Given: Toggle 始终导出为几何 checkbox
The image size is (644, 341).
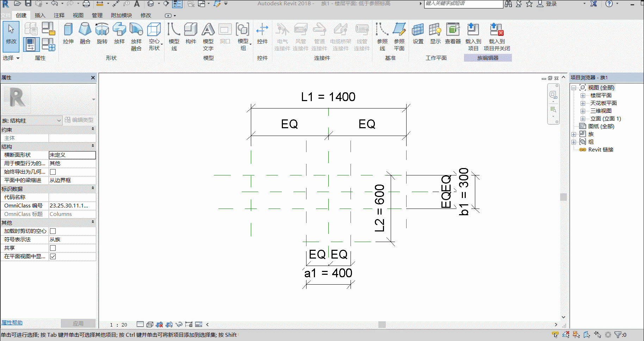Looking at the screenshot, I should tap(53, 172).
